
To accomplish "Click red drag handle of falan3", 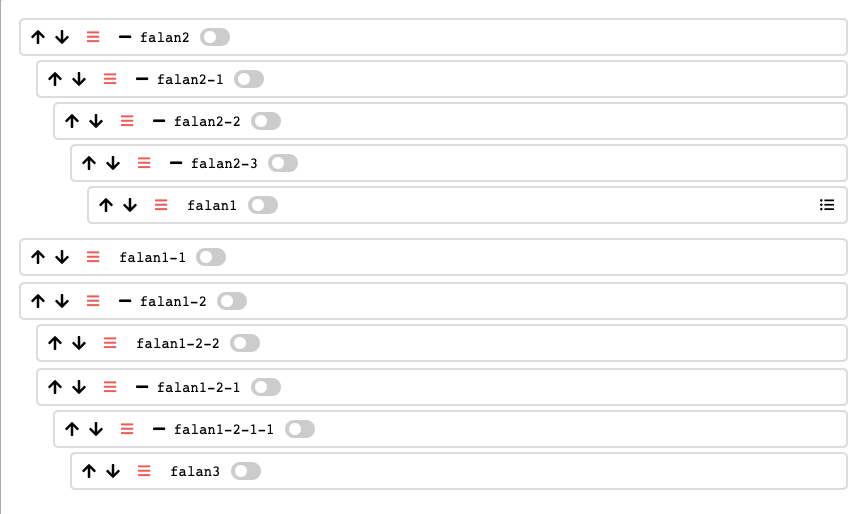I will pyautogui.click(x=144, y=471).
